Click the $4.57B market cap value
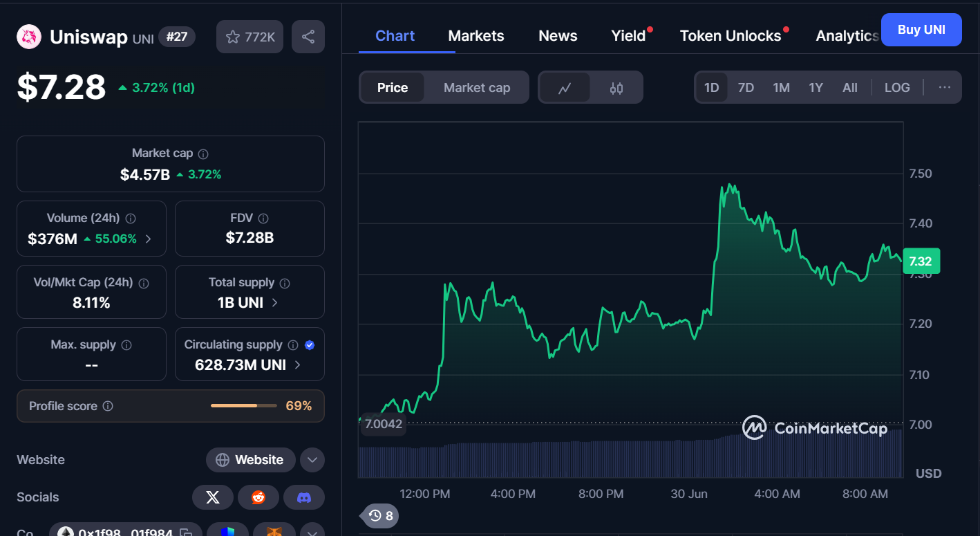Screen dimensions: 980x536 pyautogui.click(x=145, y=174)
